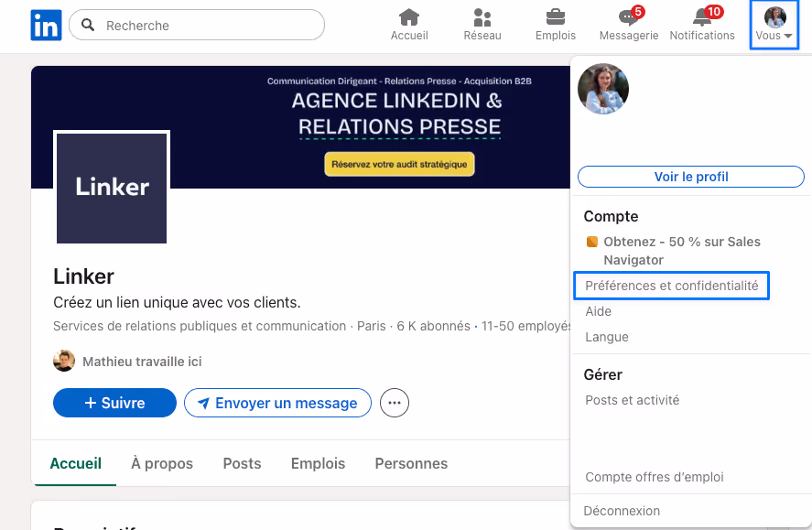Click Mathieu's small avatar photo
This screenshot has height=530, width=812.
tap(64, 361)
